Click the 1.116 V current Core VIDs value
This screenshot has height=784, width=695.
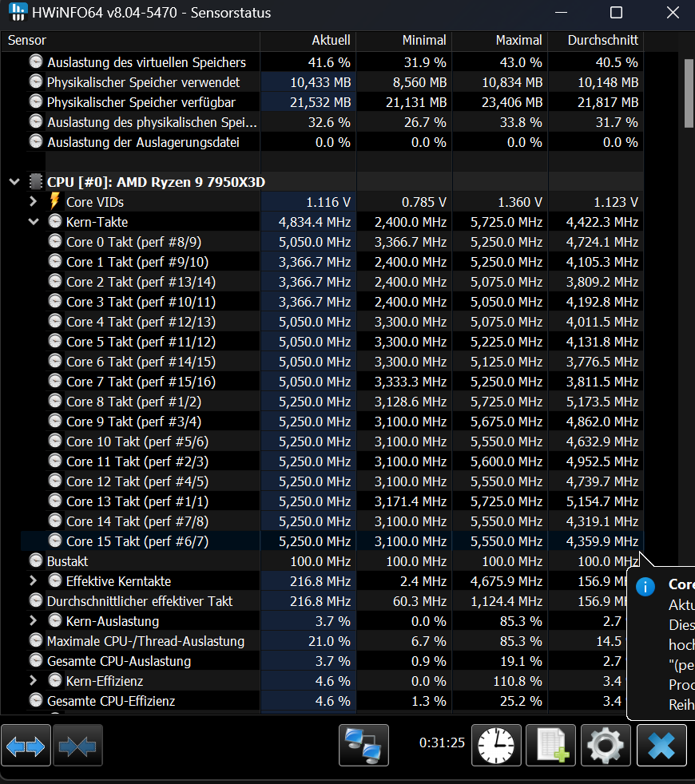(x=328, y=202)
